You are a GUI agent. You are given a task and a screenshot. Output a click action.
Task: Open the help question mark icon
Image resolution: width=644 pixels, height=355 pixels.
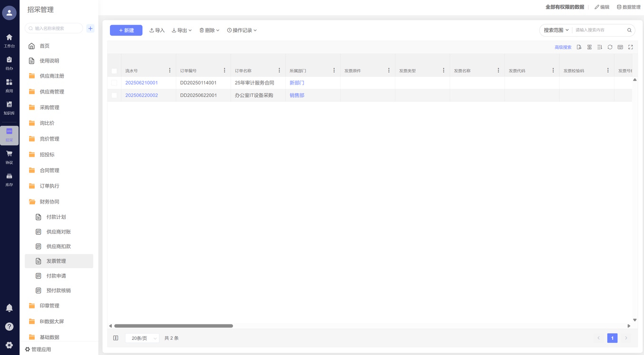tap(9, 326)
